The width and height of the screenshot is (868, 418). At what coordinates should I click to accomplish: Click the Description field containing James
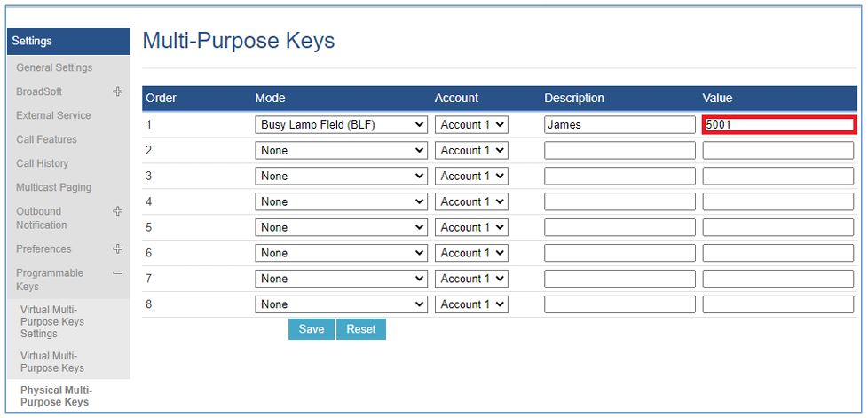pos(619,125)
